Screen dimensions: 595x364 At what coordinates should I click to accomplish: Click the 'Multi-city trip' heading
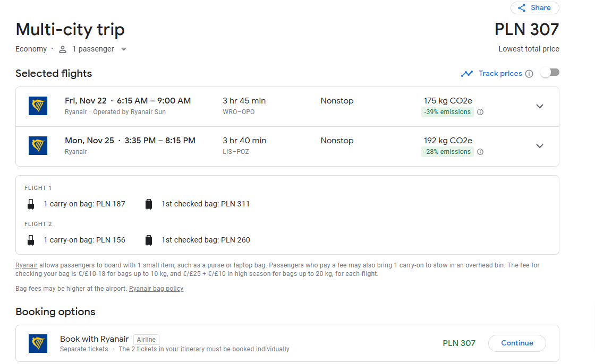point(70,30)
